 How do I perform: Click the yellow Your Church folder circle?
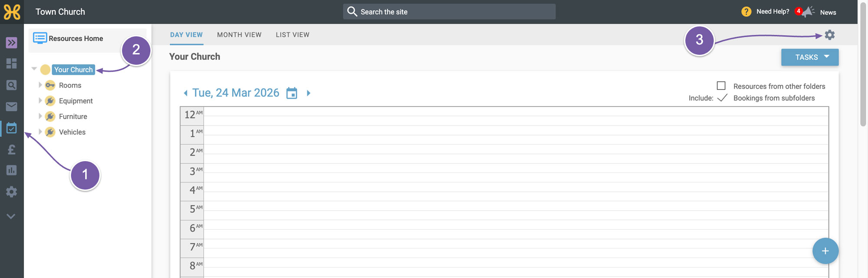tap(45, 69)
